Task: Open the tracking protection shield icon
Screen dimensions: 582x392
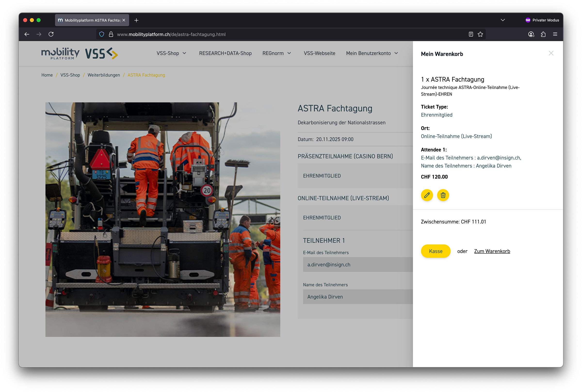Action: (102, 34)
